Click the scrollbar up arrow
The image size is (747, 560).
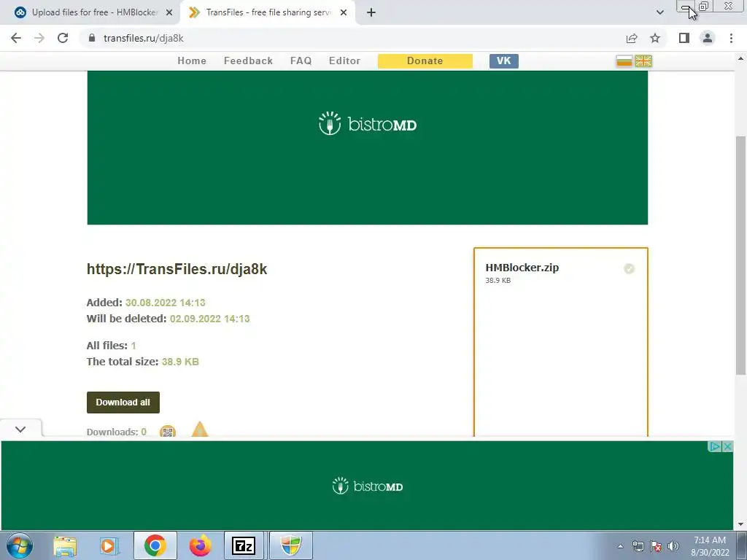pyautogui.click(x=741, y=58)
